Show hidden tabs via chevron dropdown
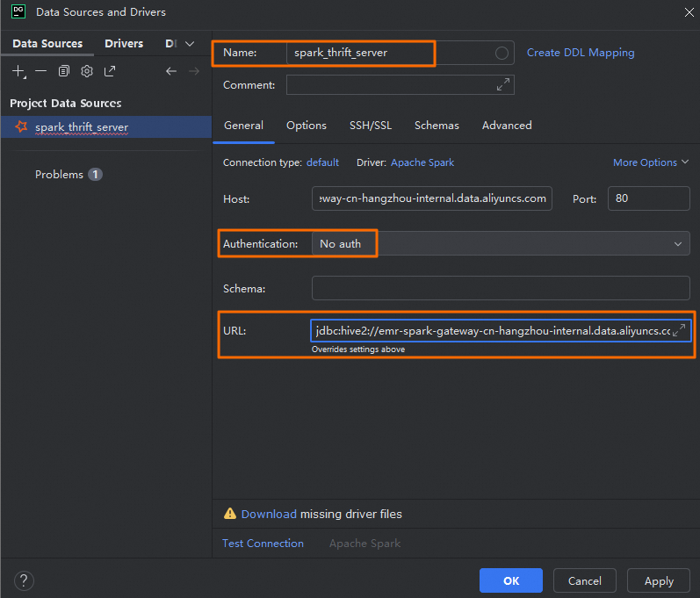The image size is (700, 598). (190, 44)
